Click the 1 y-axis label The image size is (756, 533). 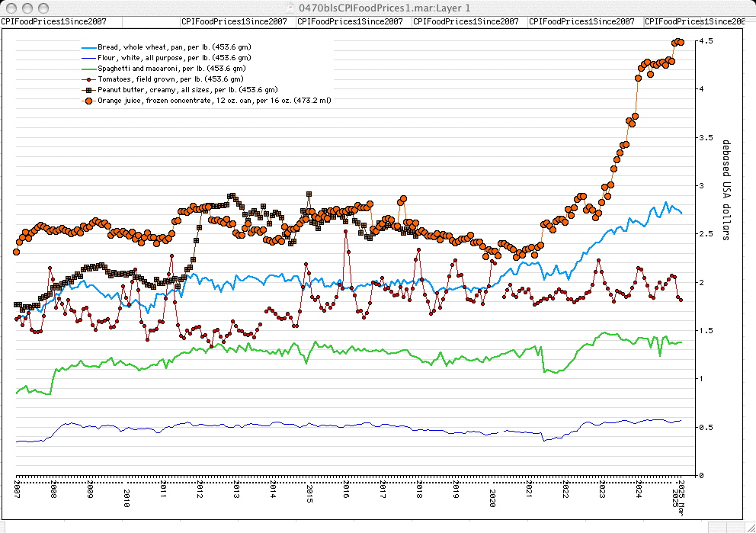(702, 379)
